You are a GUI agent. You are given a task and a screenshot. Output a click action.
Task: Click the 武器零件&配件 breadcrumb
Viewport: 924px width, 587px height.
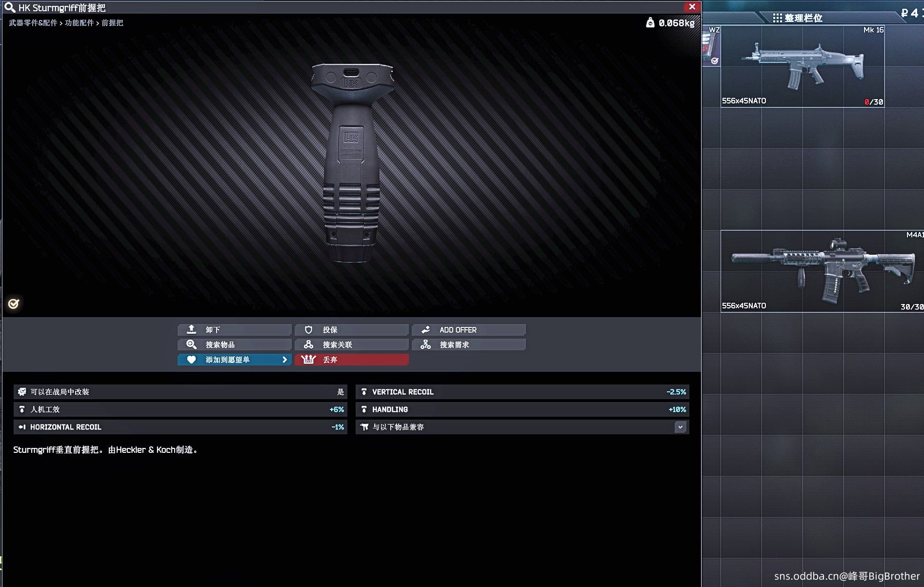[33, 23]
